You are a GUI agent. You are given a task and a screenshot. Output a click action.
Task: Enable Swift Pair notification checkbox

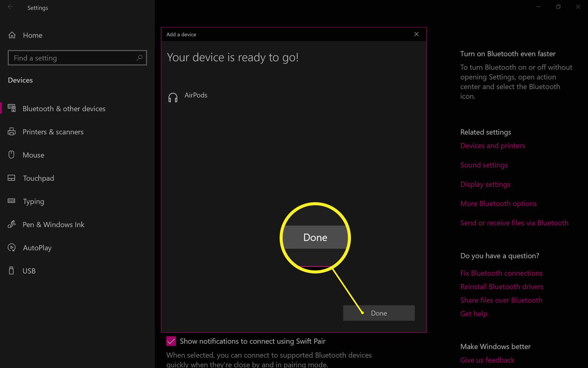pos(171,341)
